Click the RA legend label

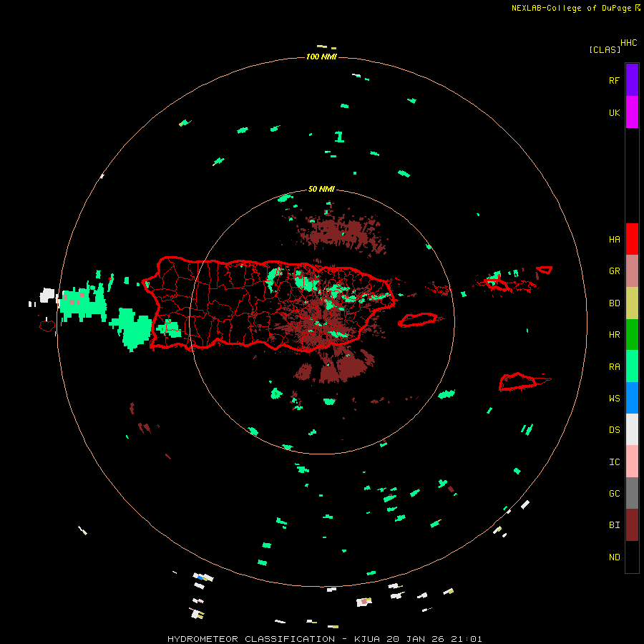(614, 367)
